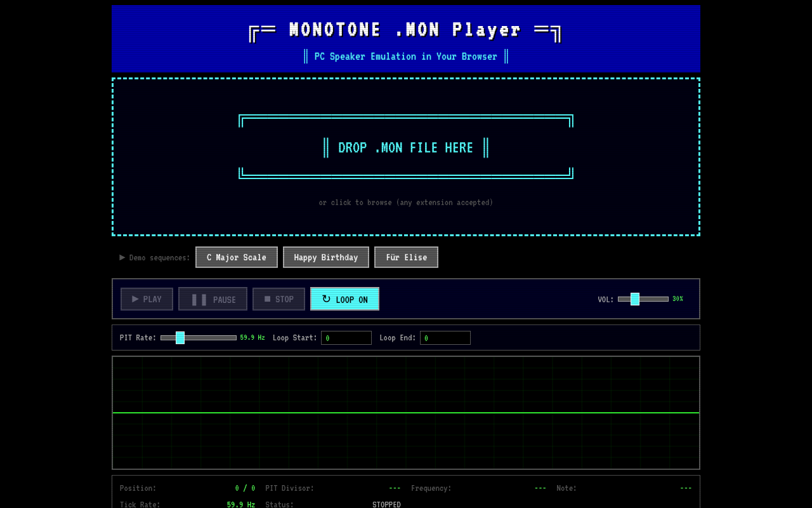
Task: Click the Loop Start input field
Action: click(346, 337)
